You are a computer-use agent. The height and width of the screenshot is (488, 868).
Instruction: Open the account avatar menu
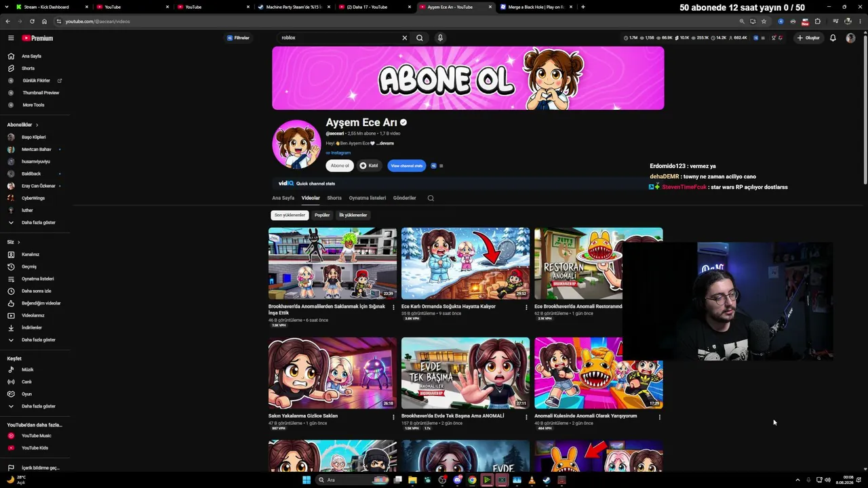[850, 38]
